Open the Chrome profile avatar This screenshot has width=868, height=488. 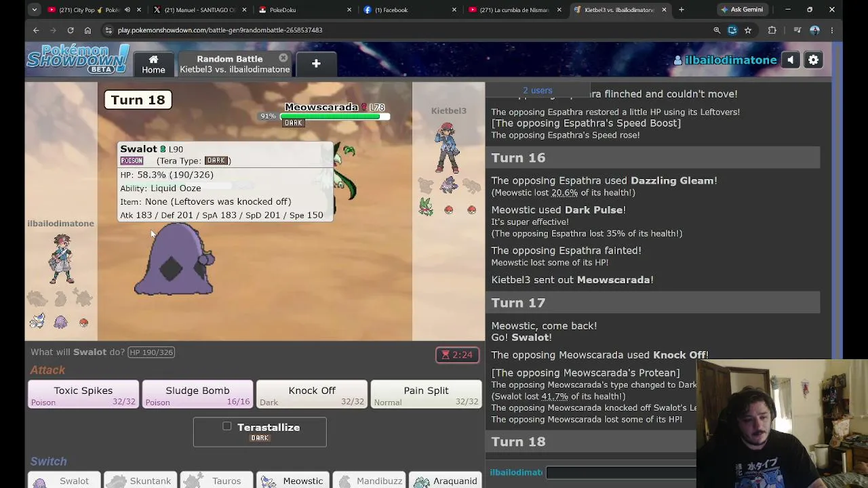tap(814, 30)
